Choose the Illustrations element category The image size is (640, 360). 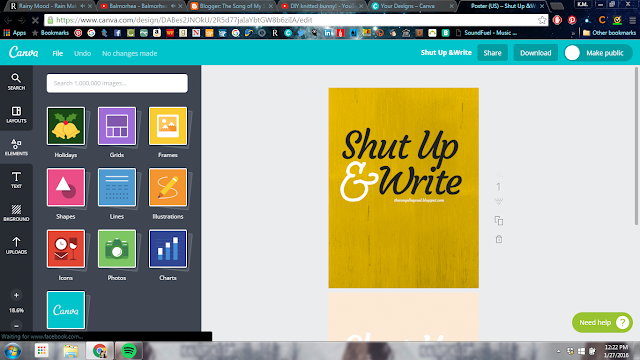[x=168, y=193]
